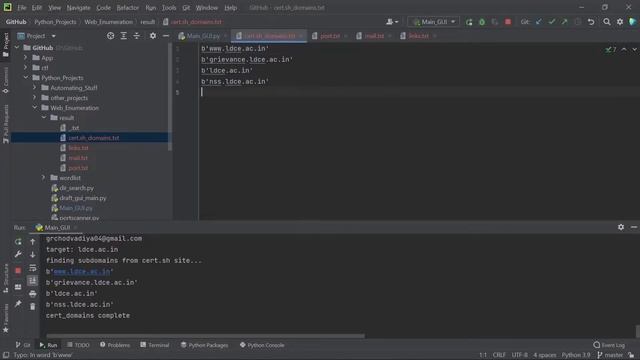Expand the ctf folder
This screenshot has height=360, width=640.
click(26, 67)
